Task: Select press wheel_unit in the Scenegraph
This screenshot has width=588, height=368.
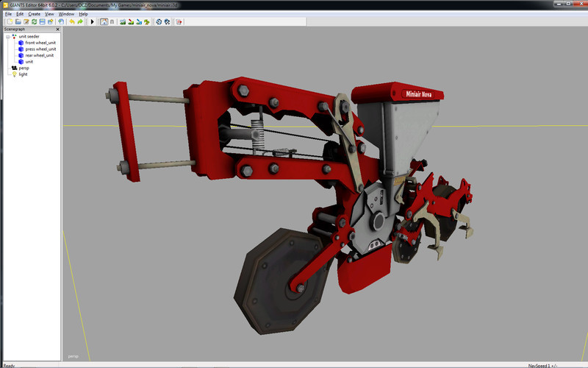Action: [40, 49]
